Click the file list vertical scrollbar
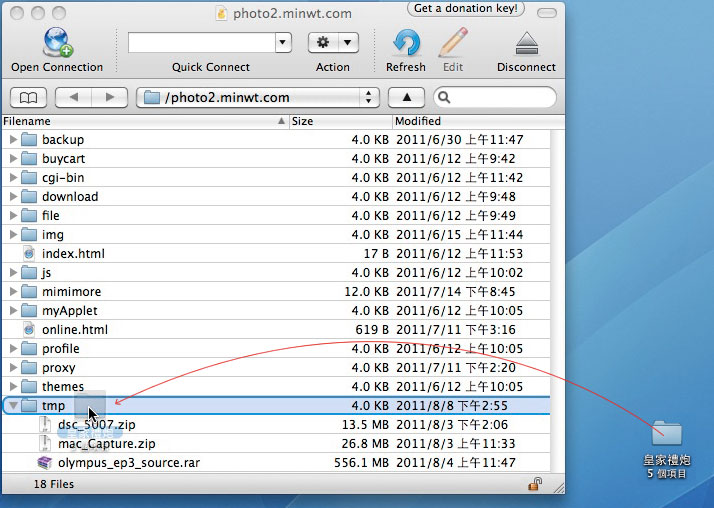 pyautogui.click(x=557, y=301)
